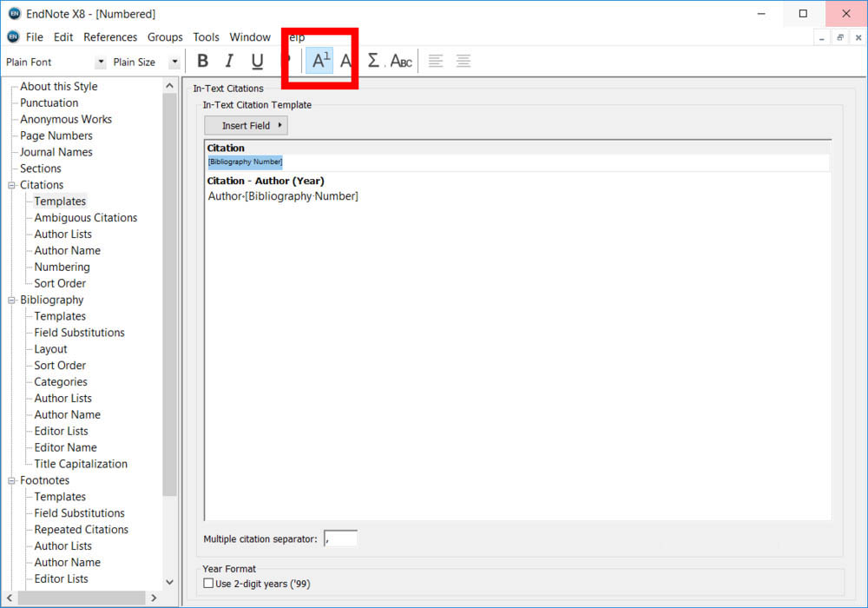Image resolution: width=868 pixels, height=608 pixels.
Task: Select Ambiguous Citations in the sidebar
Action: [x=85, y=218]
